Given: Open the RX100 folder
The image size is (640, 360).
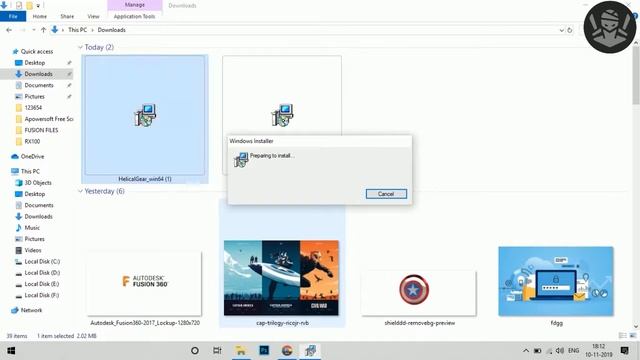Looking at the screenshot, I should click(32, 141).
